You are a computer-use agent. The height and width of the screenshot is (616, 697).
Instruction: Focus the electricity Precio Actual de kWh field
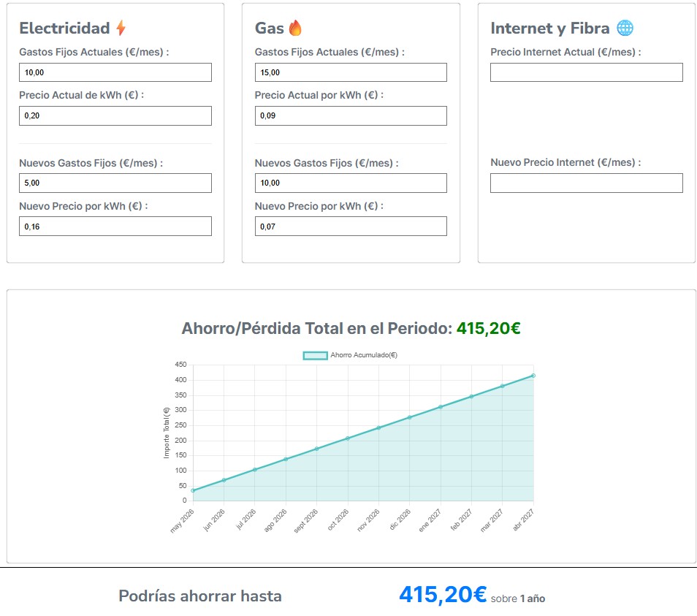(x=115, y=115)
